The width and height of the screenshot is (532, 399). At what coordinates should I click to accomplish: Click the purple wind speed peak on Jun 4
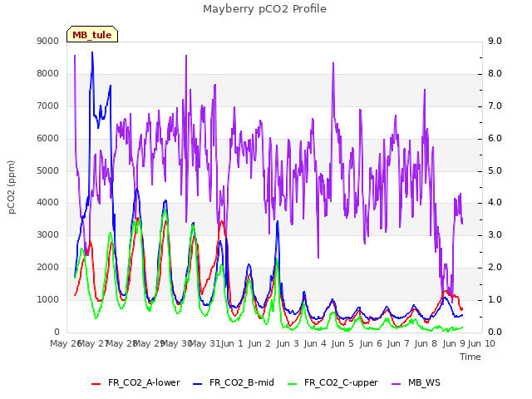point(333,63)
